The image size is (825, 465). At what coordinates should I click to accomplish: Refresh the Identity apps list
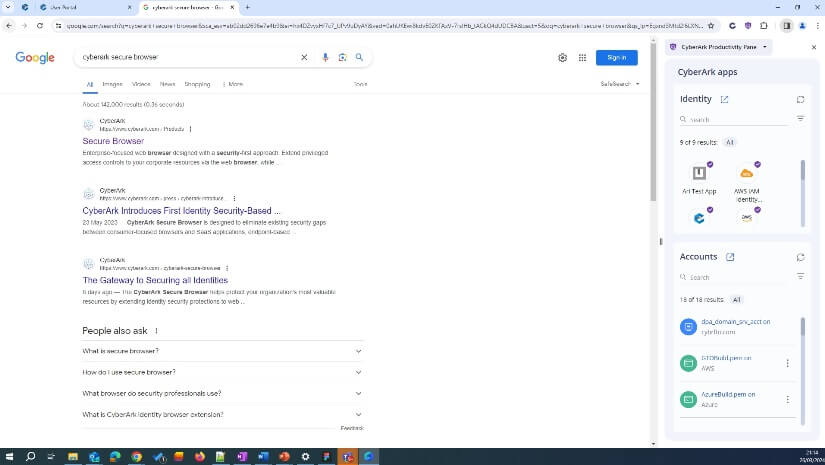coord(800,100)
